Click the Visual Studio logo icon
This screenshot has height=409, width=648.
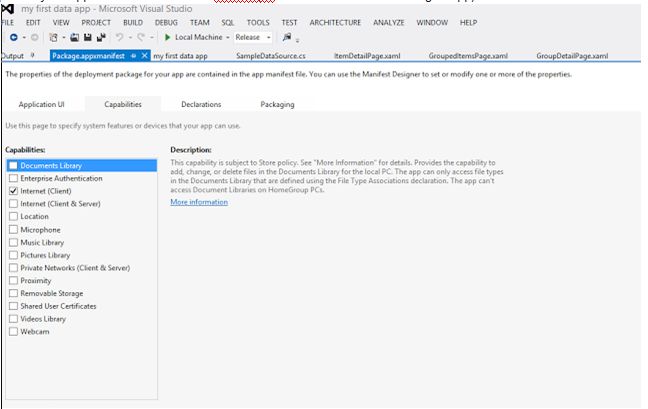click(x=8, y=8)
